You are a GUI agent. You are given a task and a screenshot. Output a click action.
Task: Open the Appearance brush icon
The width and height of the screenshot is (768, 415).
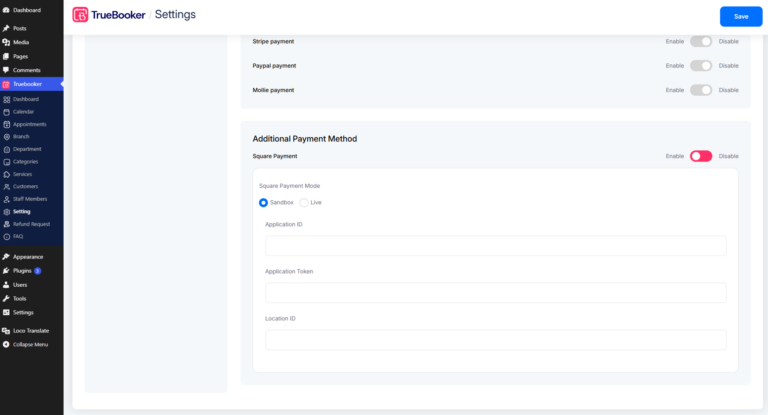[6, 257]
